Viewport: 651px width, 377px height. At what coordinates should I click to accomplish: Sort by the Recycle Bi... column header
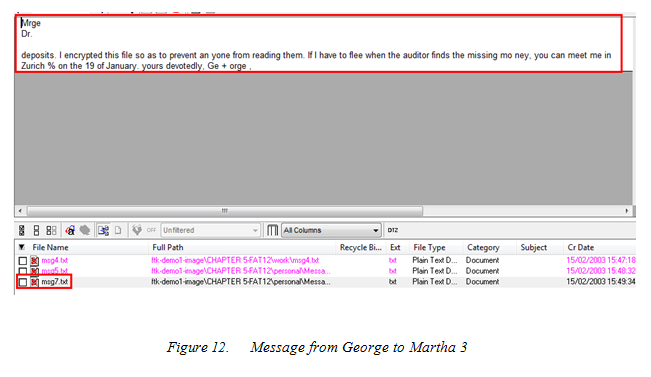click(x=360, y=247)
